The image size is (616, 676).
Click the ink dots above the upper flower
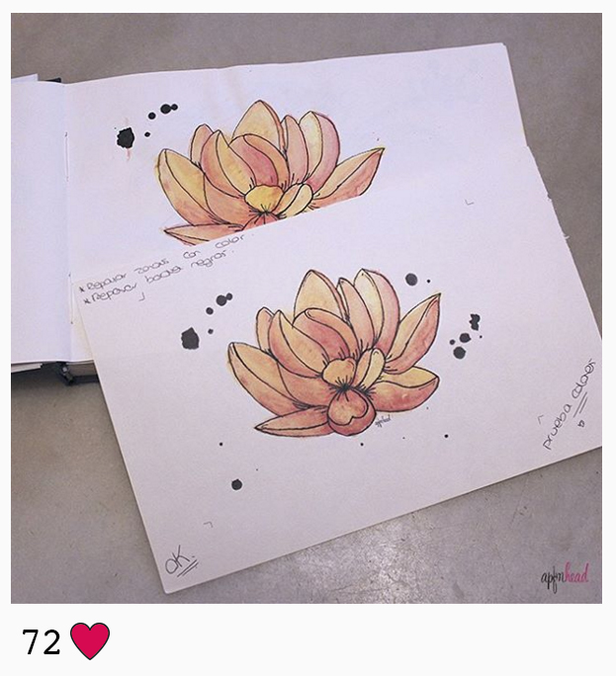tap(164, 110)
